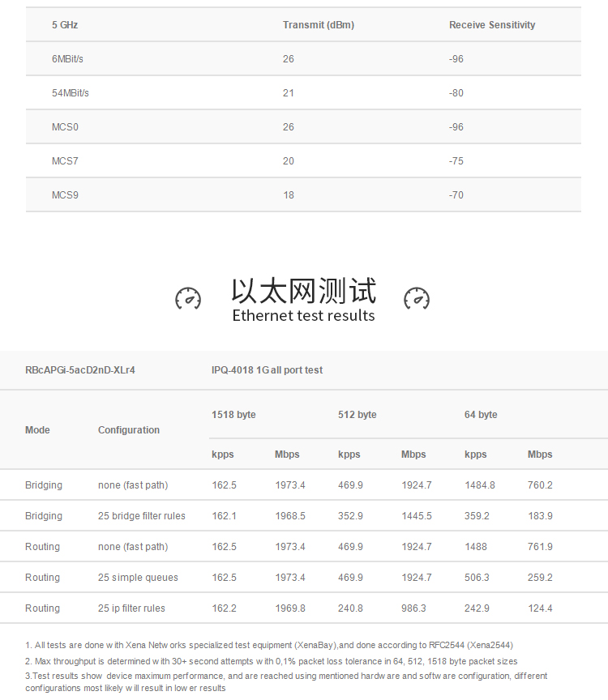Viewport: 608px width, 700px height.
Task: Click the '64 byte' group header
Action: pos(481,415)
